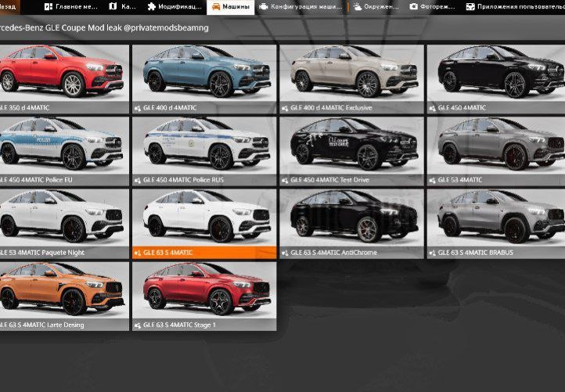The width and height of the screenshot is (565, 392).
Task: Click the car icon in Машины tab
Action: (x=215, y=7)
